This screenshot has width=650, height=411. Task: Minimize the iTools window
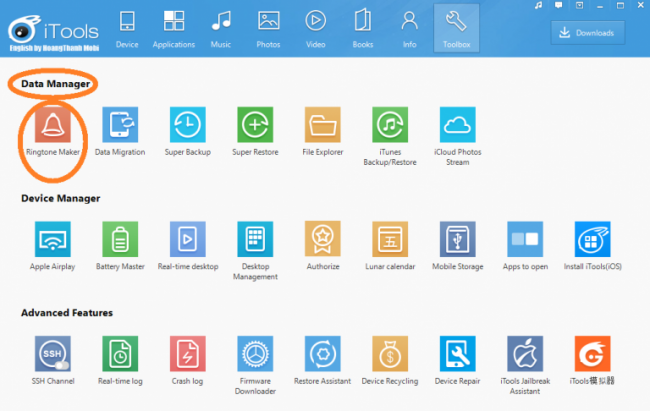coord(600,6)
